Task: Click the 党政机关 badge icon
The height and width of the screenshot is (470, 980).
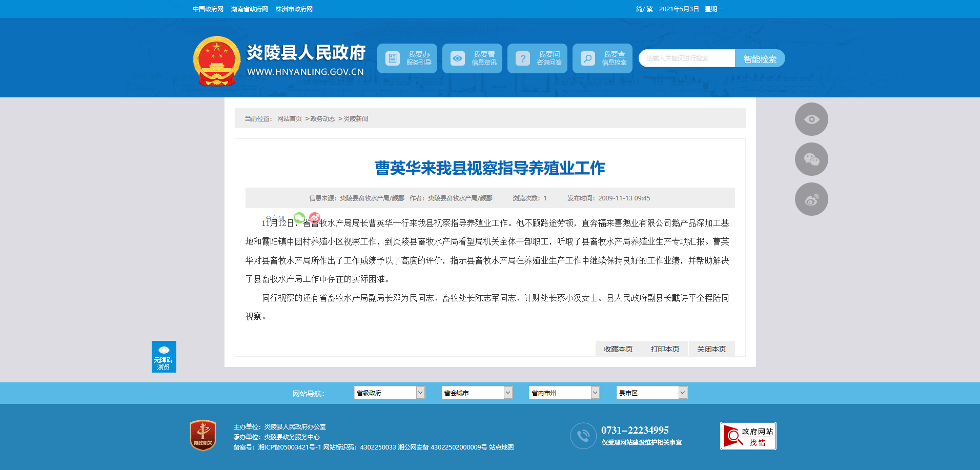Action: (203, 436)
